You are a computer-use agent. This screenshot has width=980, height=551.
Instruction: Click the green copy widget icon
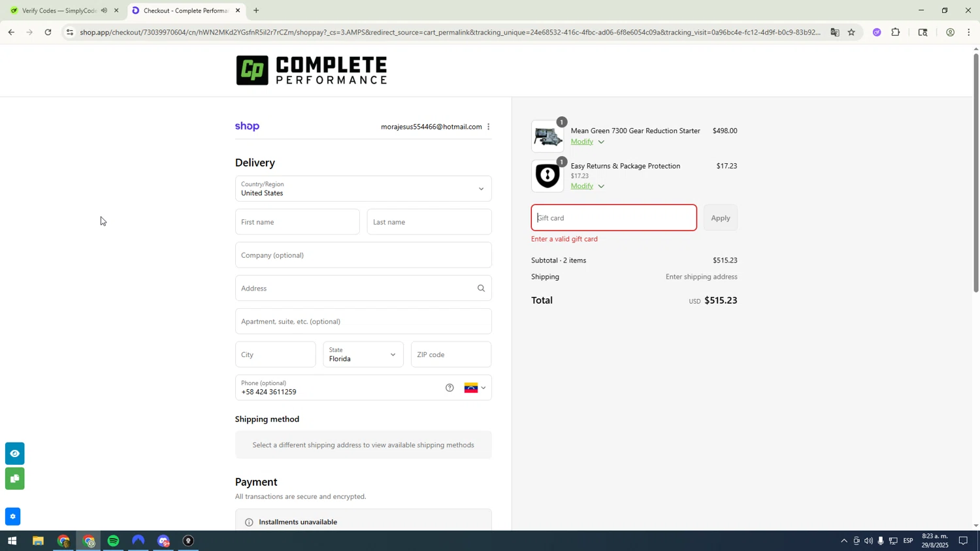point(14,479)
